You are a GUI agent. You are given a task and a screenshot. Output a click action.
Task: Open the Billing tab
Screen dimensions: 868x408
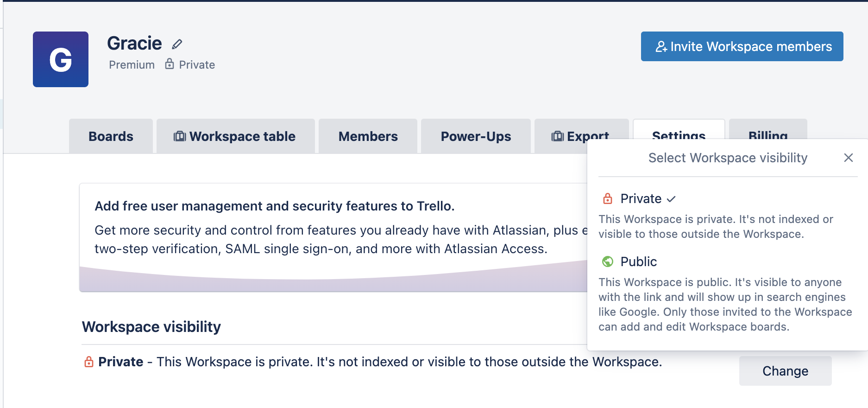[767, 132]
